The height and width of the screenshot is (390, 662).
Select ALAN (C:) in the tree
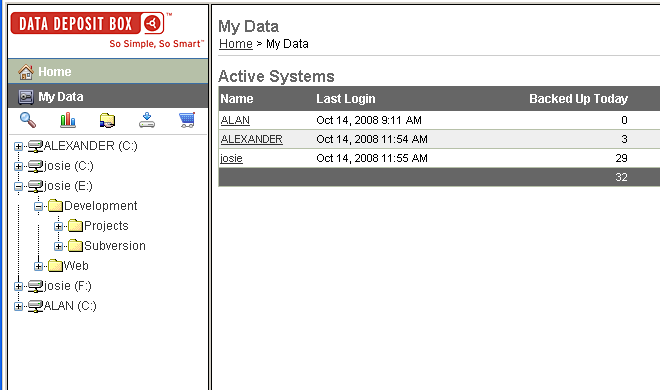(x=70, y=306)
